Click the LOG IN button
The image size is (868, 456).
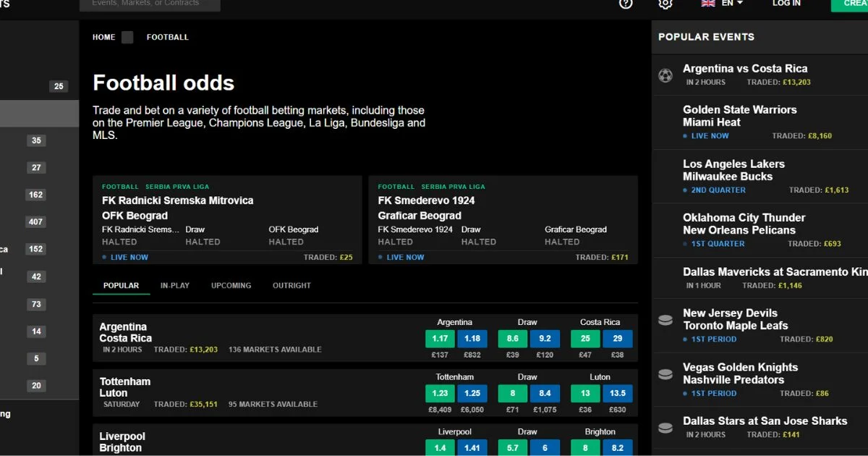click(786, 4)
